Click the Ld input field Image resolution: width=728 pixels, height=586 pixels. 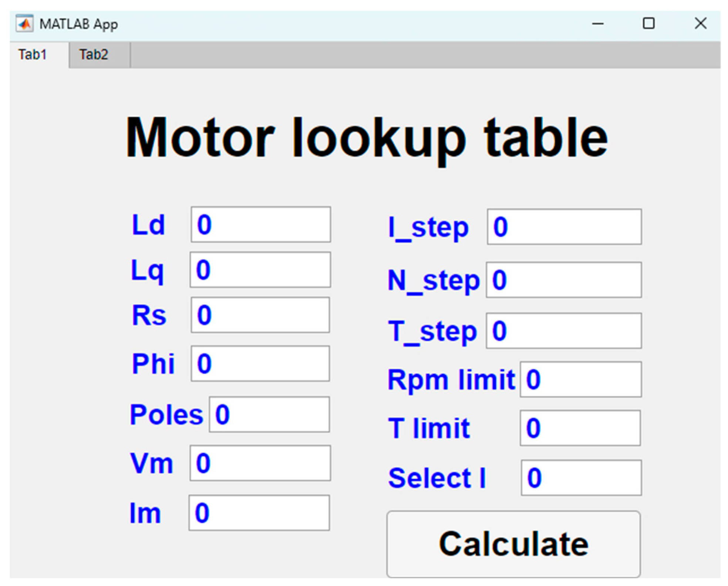tap(260, 225)
